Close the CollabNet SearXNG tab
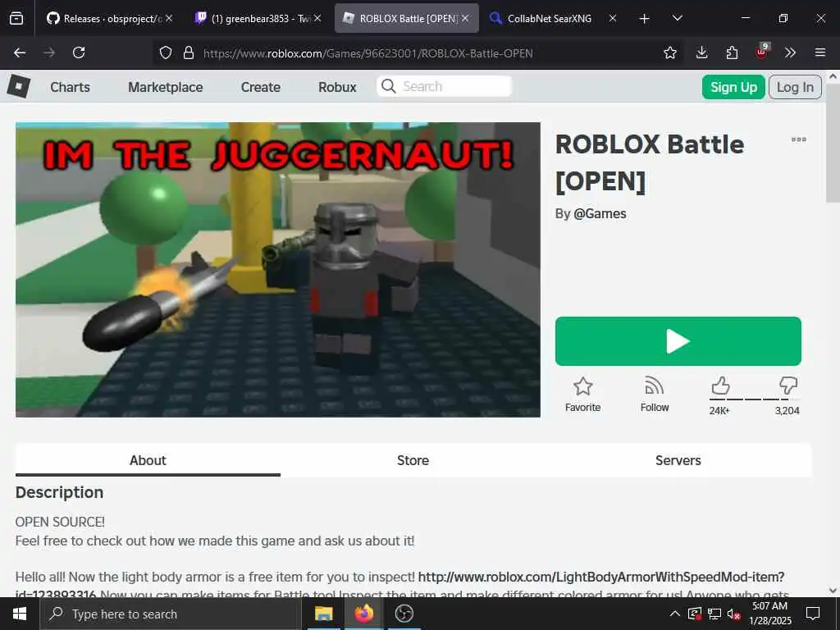This screenshot has width=840, height=630. (612, 18)
